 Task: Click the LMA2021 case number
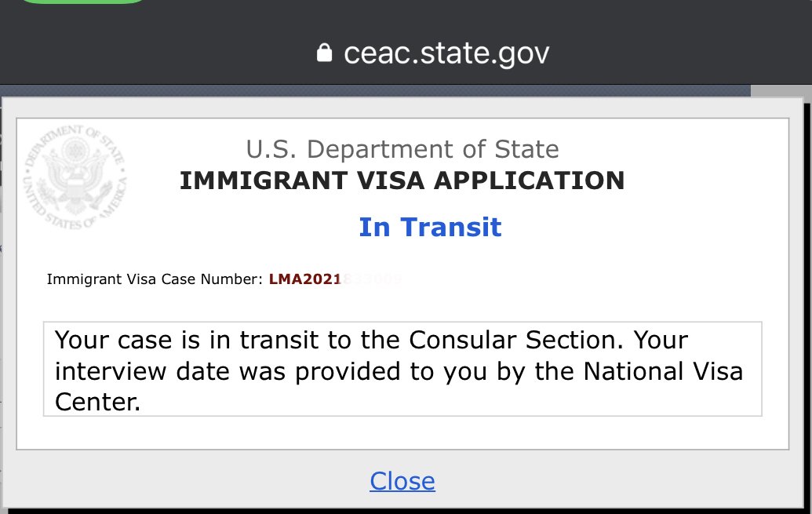305,279
